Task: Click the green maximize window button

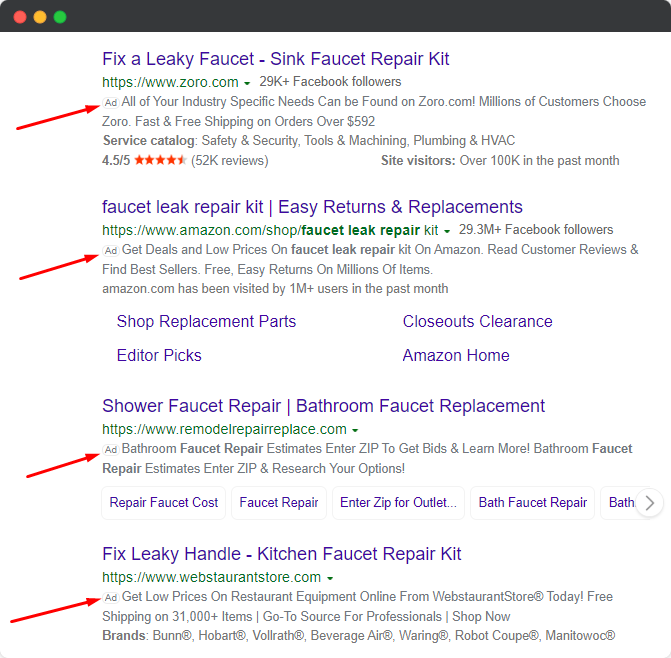Action: tap(60, 17)
